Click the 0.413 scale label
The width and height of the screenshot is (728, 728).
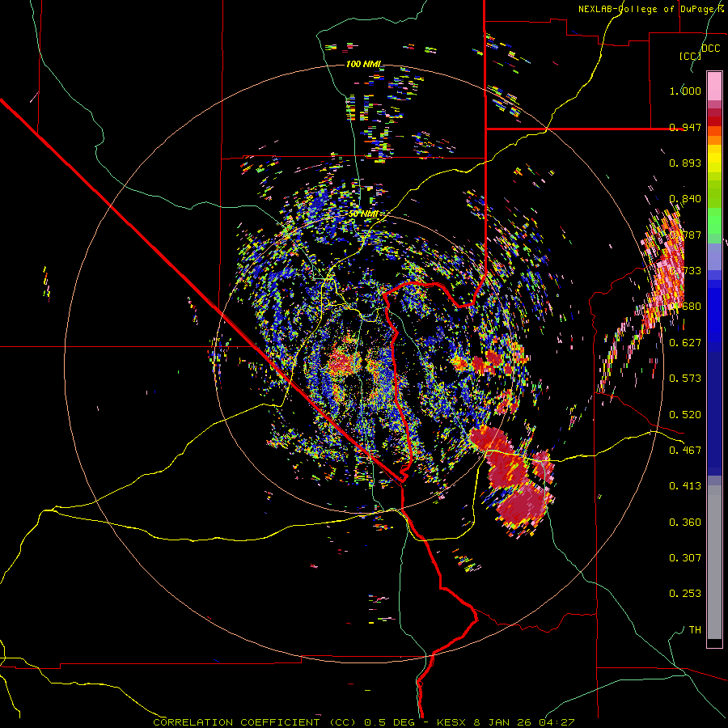(685, 486)
